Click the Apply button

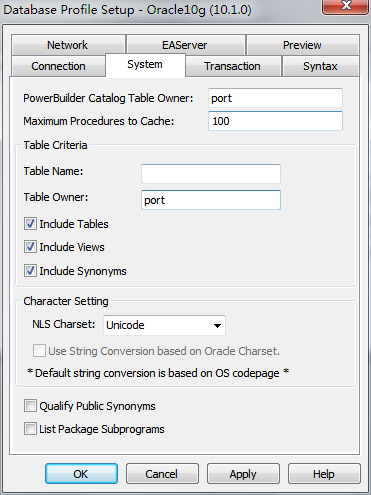[x=243, y=474]
